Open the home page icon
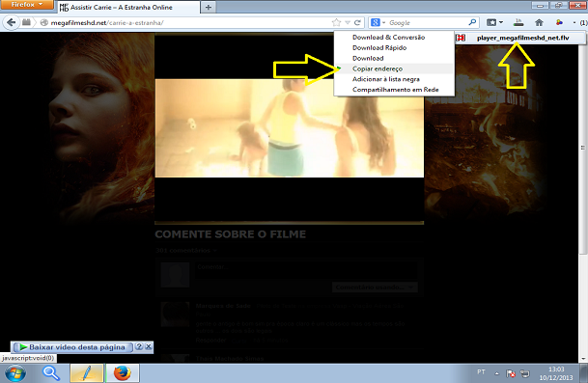 click(540, 22)
